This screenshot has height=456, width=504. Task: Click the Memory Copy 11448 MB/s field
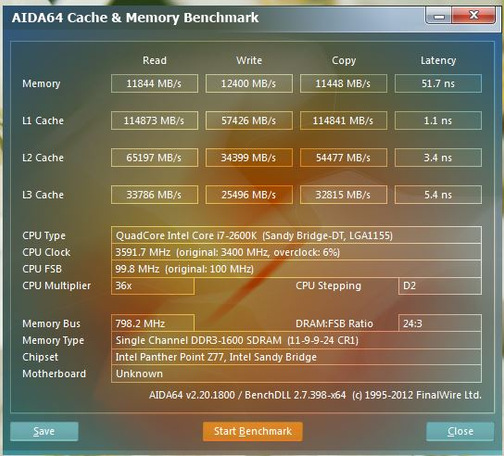click(x=343, y=83)
